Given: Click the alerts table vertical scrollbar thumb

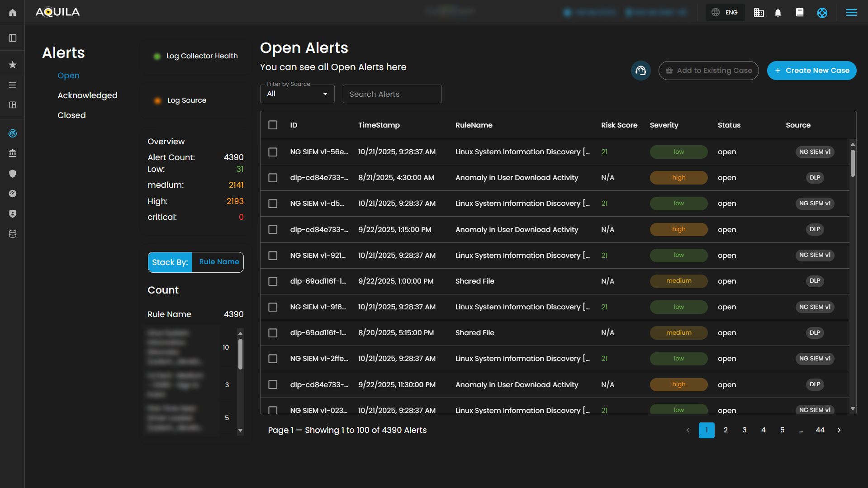Looking at the screenshot, I should click(852, 163).
